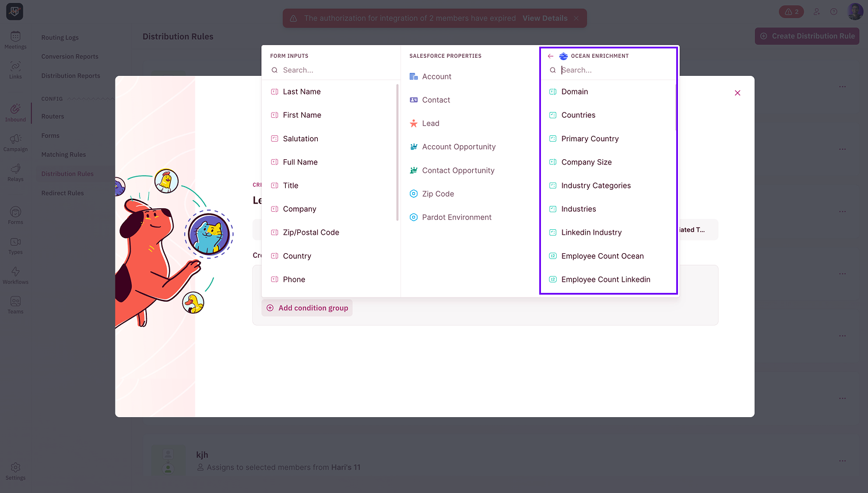868x493 pixels.
Task: Click Form Inputs list scrollbar
Action: (398, 153)
